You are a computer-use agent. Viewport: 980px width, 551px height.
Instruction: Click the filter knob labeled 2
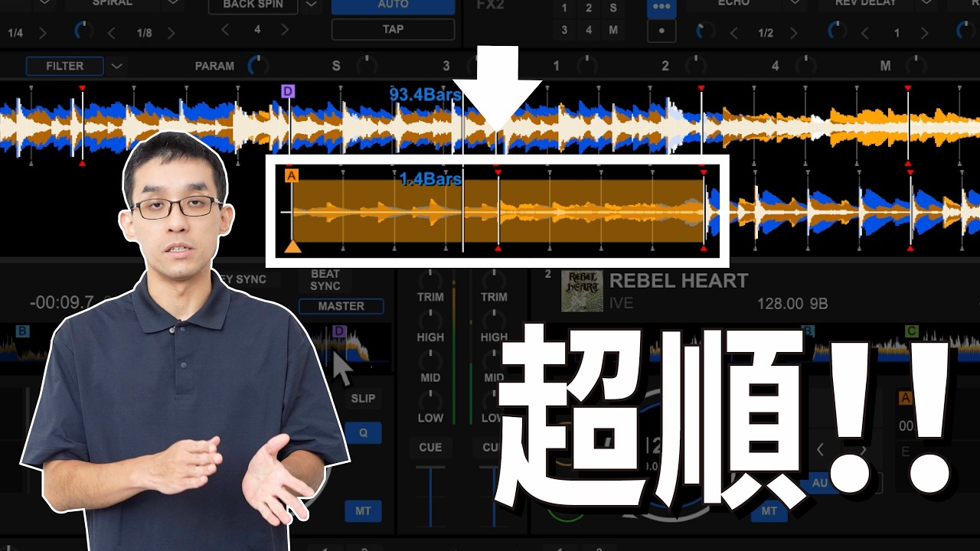(x=697, y=65)
